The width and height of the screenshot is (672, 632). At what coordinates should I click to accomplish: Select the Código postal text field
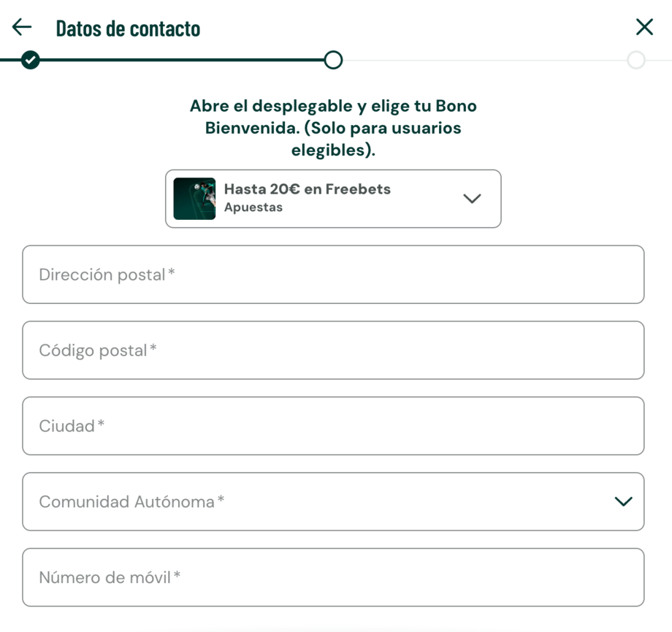(x=332, y=350)
